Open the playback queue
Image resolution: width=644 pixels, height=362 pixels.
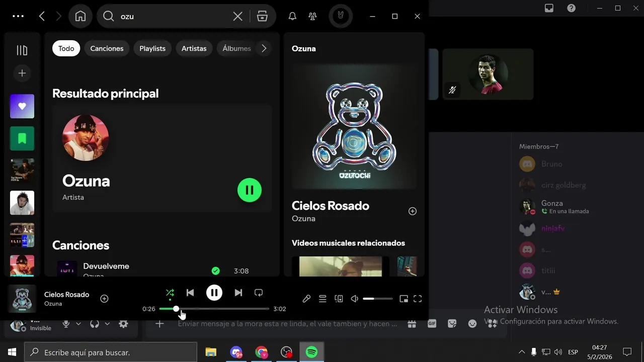click(323, 299)
